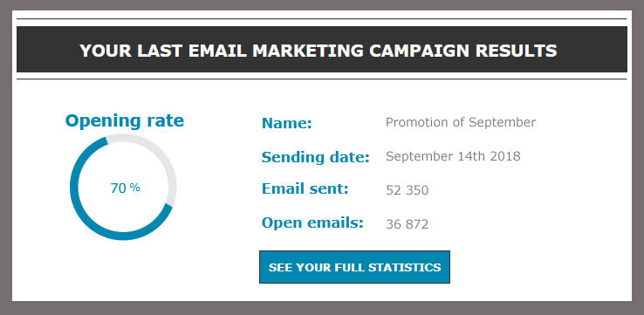Select the Sending date: label
This screenshot has height=315, width=644.
click(316, 157)
